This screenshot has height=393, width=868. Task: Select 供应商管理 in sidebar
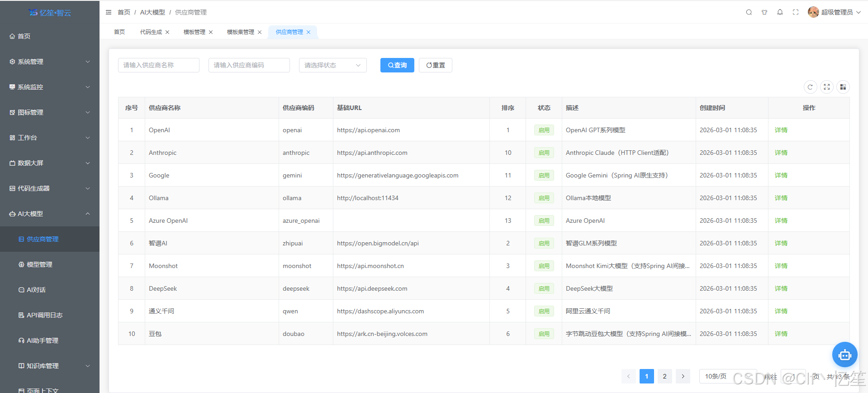(x=50, y=239)
